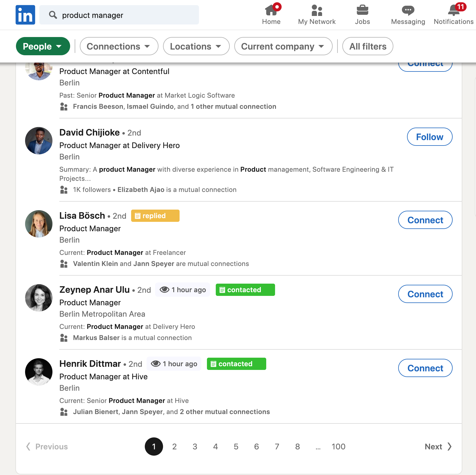This screenshot has width=476, height=475.
Task: Click mutual connections icon beside Francis Beeson
Action: pyautogui.click(x=64, y=107)
